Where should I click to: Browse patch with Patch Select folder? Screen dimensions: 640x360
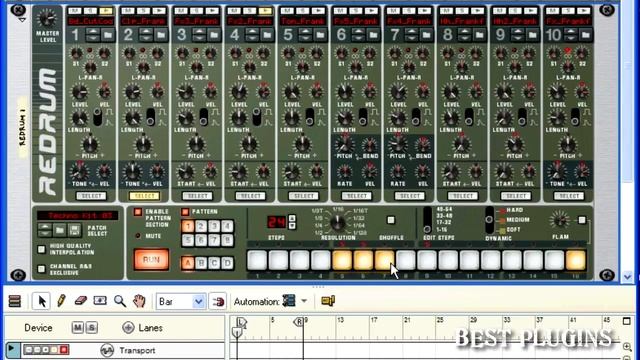(60, 231)
